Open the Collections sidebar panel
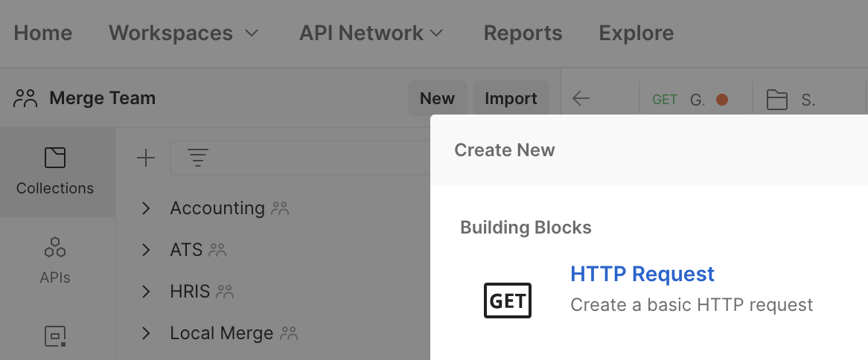868x360 pixels. (55, 171)
